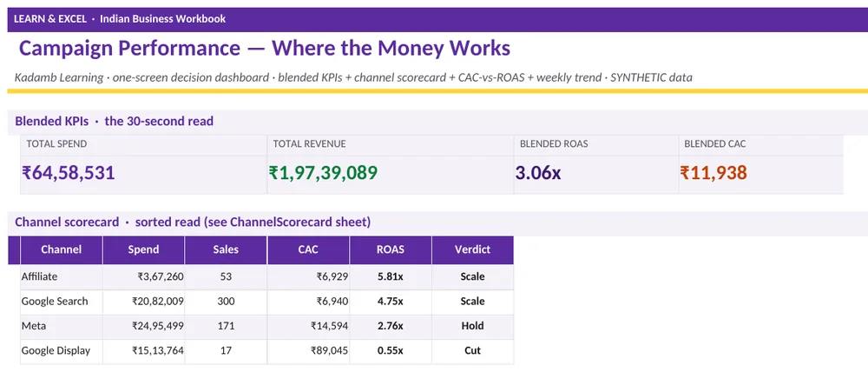Select the Spend column header
Screen dimensions: 868x372
click(143, 250)
